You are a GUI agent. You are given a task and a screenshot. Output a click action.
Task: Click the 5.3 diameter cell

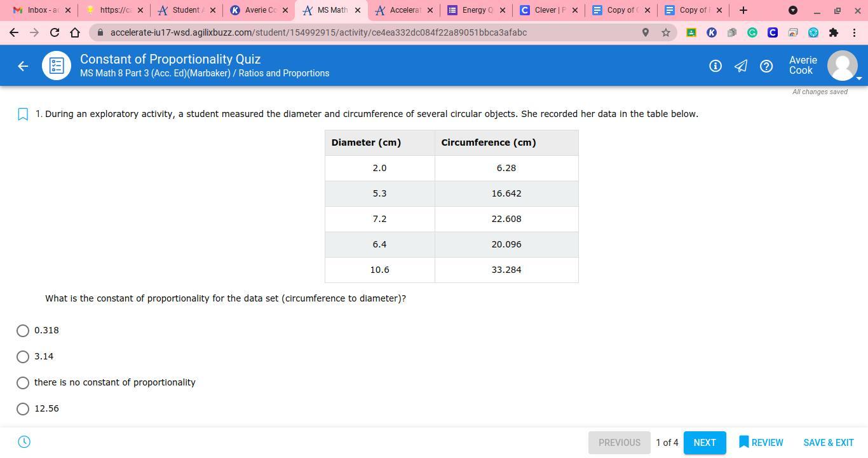[380, 193]
